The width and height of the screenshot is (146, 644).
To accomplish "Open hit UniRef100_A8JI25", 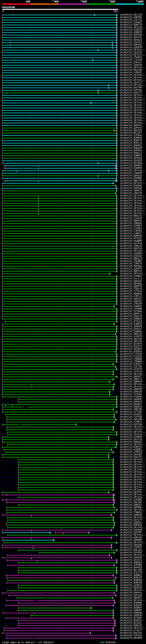I will pos(131,15).
